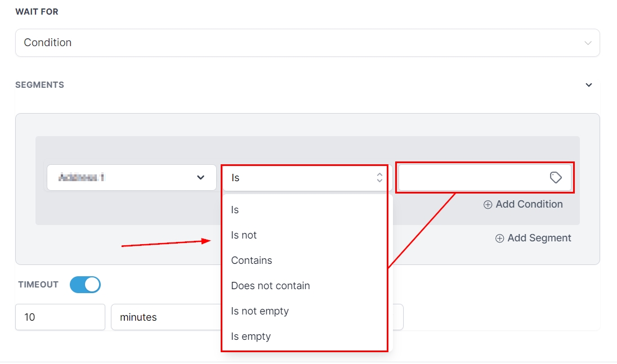Click the plus icon beside Add Segment

(499, 239)
